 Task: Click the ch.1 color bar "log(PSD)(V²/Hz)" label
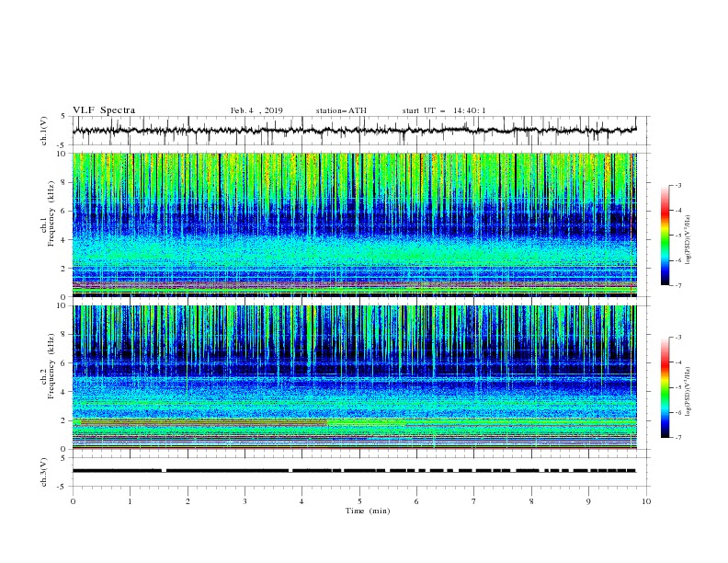(688, 240)
